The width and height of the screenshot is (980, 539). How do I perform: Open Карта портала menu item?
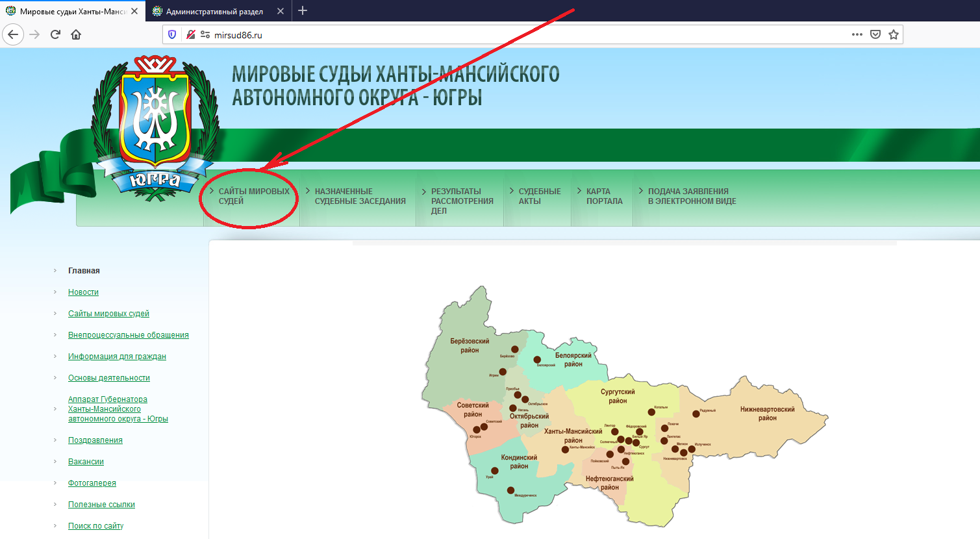604,196
